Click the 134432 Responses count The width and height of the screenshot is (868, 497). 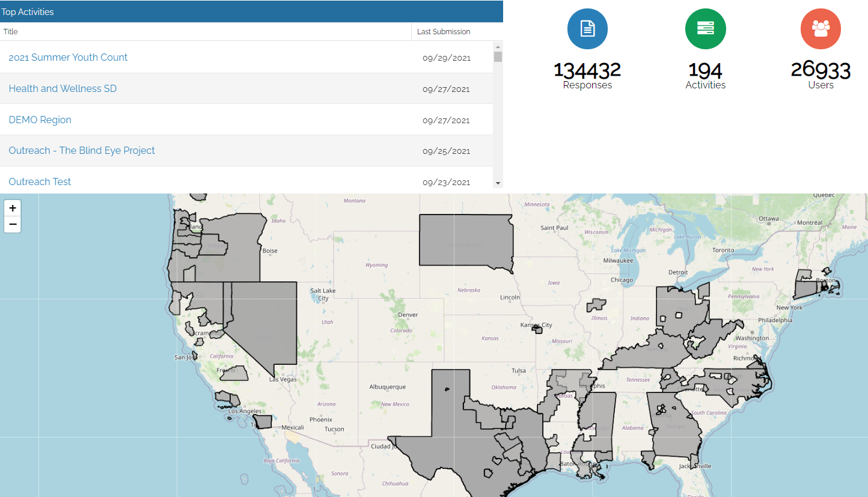pyautogui.click(x=587, y=70)
